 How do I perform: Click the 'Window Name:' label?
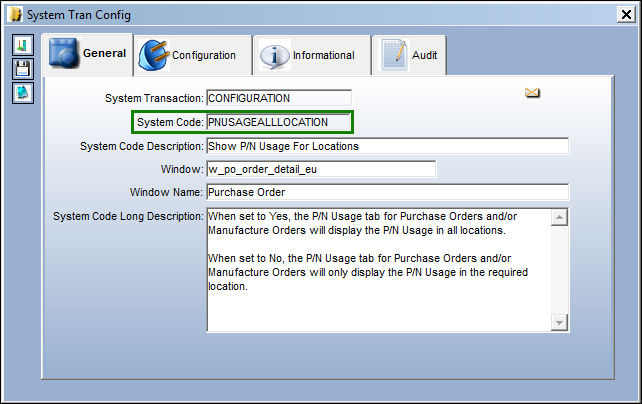coord(166,192)
